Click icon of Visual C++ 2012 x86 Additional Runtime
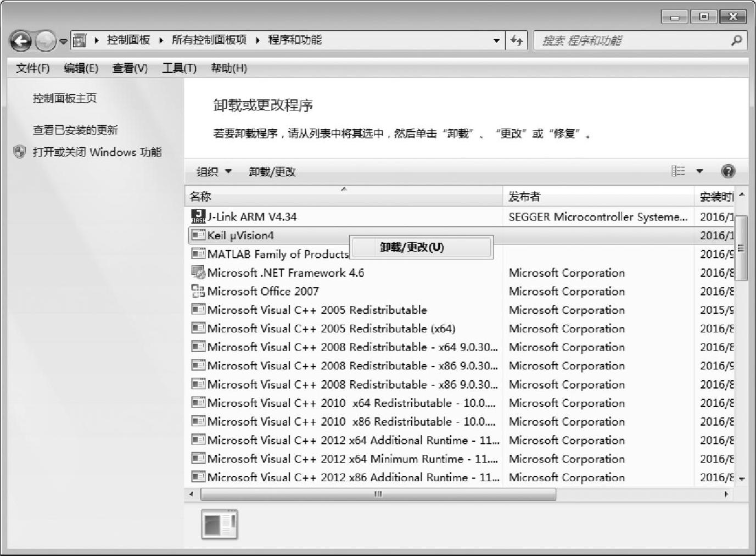 click(x=198, y=477)
